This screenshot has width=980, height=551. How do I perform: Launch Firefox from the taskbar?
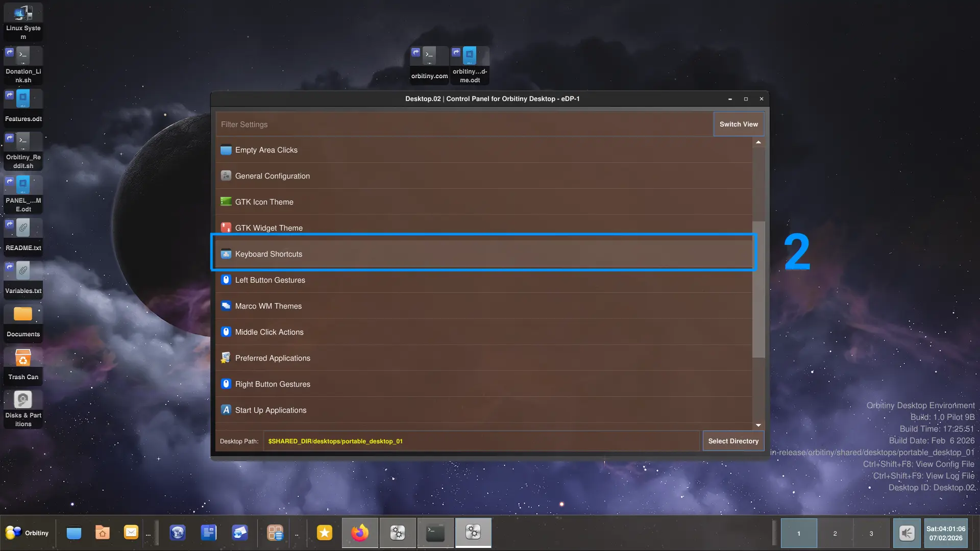(360, 533)
